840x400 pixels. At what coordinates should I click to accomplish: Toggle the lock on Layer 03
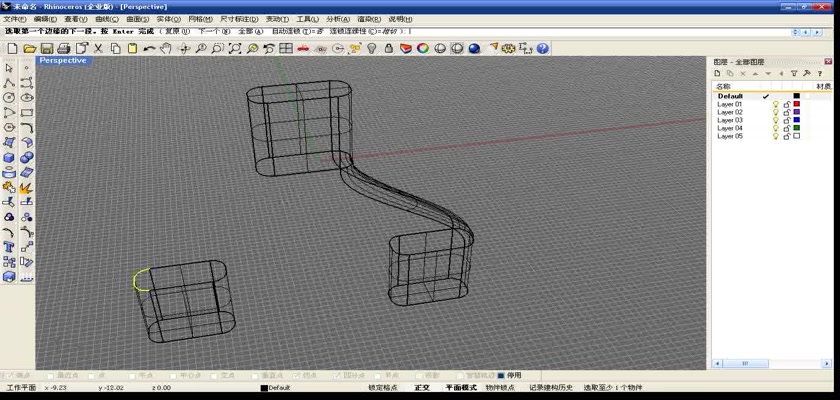[x=786, y=120]
